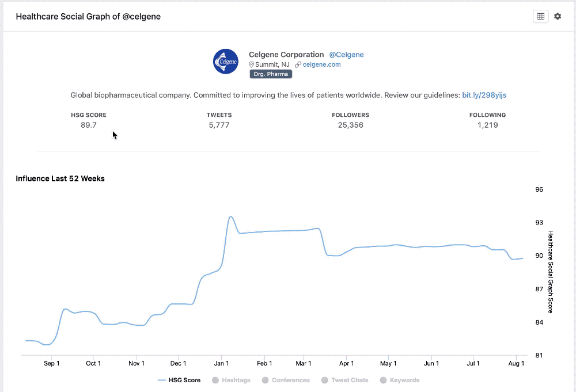Visit the celgene.com website link
Image resolution: width=576 pixels, height=392 pixels.
pos(321,64)
